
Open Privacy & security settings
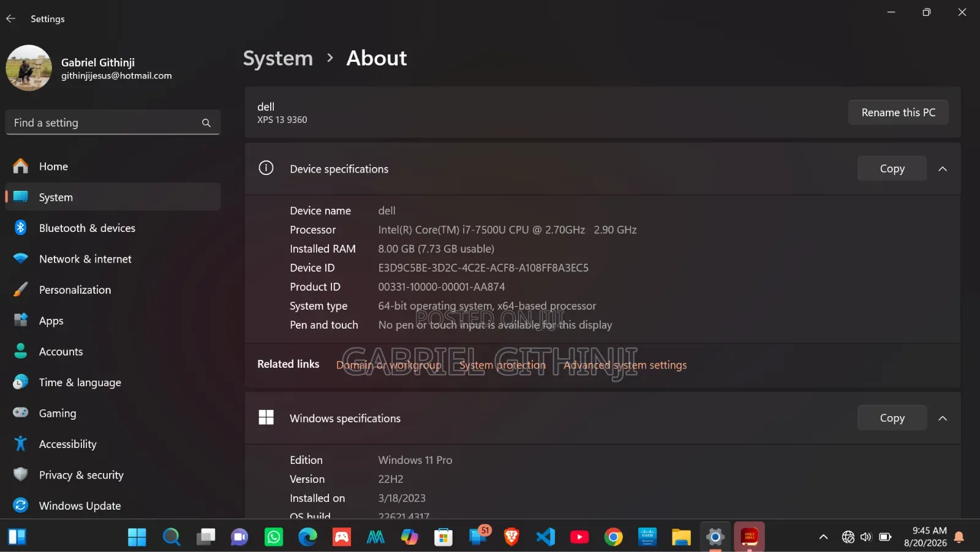(x=113, y=475)
